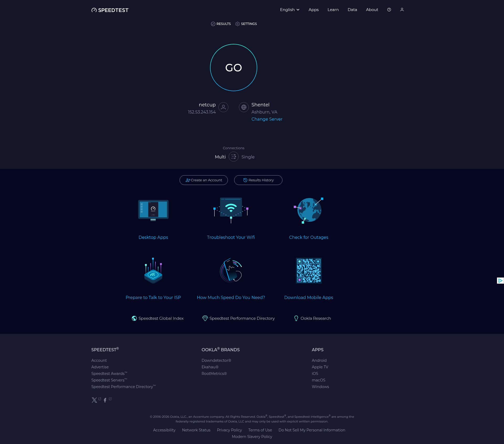Viewport: 504px width, 444px height.
Task: Click the netcup ISP user icon
Action: pyautogui.click(x=223, y=107)
